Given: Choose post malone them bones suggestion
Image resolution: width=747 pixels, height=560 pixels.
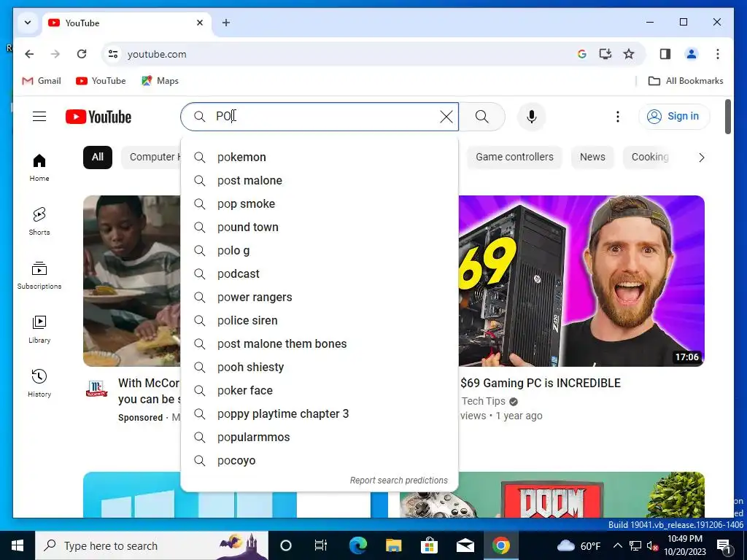Looking at the screenshot, I should point(320,344).
